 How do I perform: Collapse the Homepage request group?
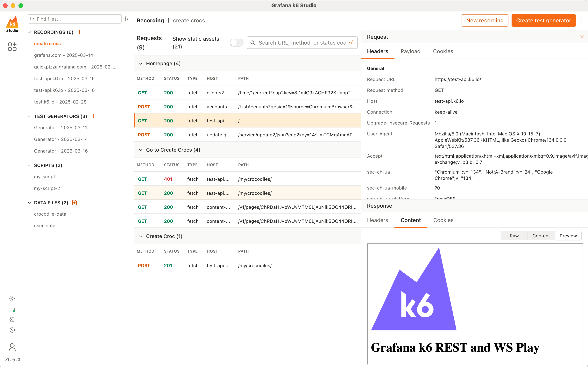coord(140,63)
